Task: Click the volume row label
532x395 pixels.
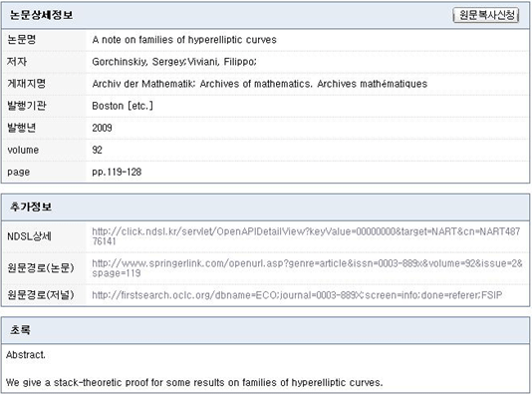Action: [x=23, y=151]
